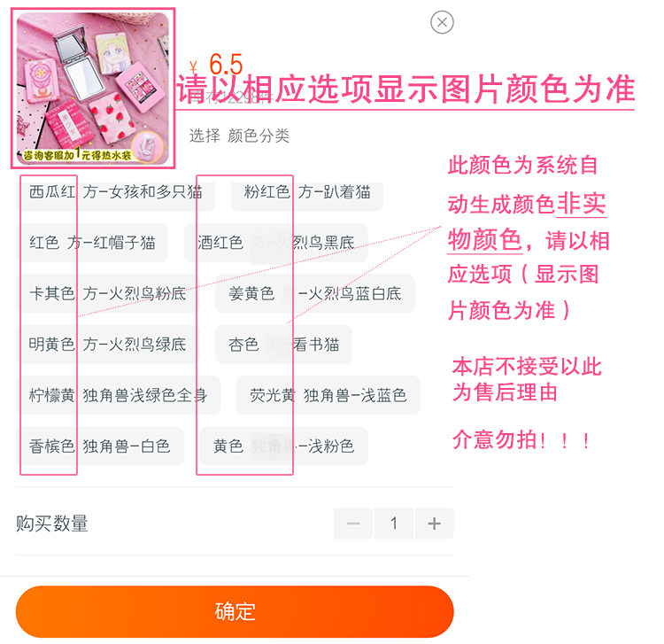Select the 明黄色 方-火烈鸟绿底 option
The image size is (664, 644).
(x=108, y=345)
